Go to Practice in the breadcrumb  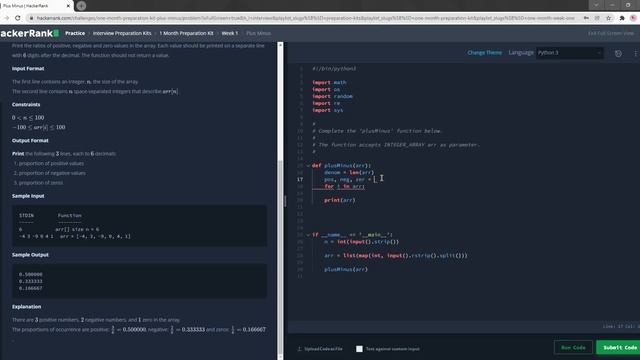[75, 33]
